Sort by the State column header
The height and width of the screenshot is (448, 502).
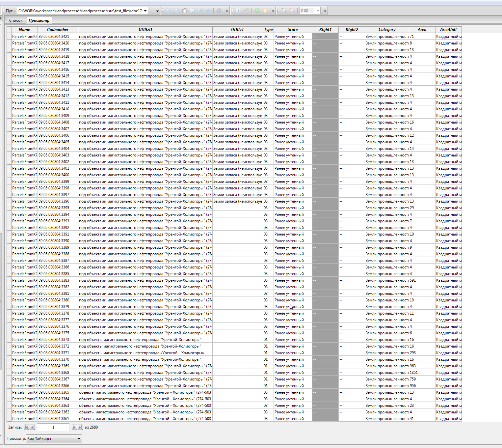[x=293, y=30]
